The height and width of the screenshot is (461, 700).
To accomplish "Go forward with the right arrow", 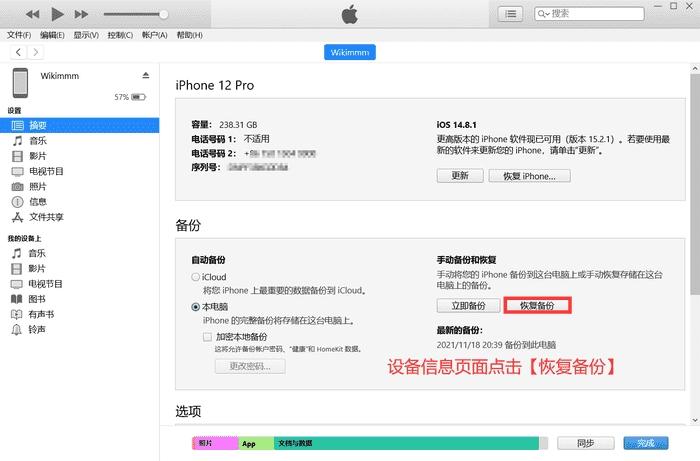I will (36, 52).
